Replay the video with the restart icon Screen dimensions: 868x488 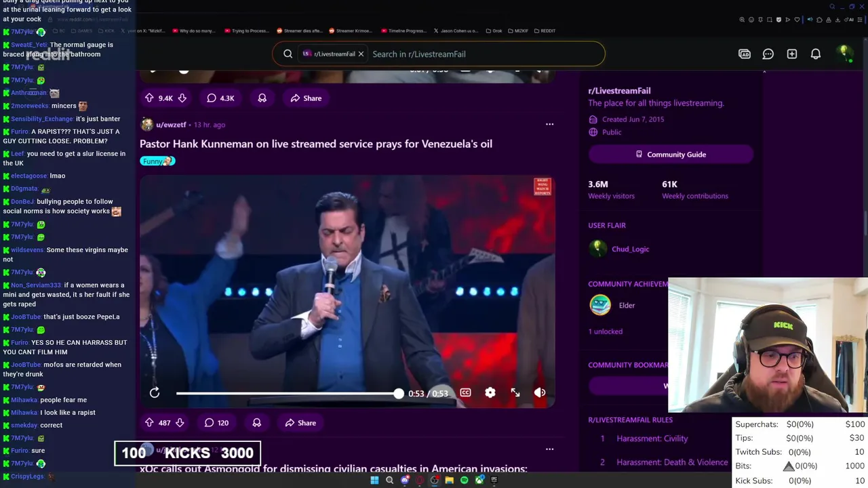point(155,392)
